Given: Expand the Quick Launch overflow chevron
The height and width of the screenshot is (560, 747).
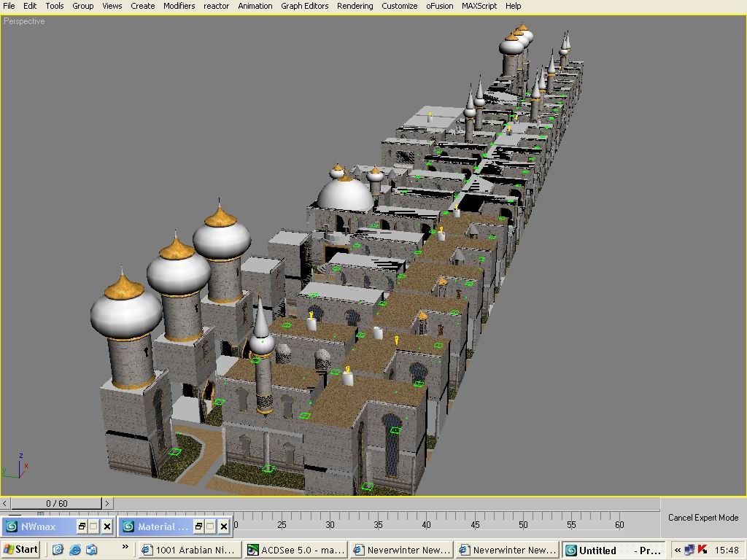Looking at the screenshot, I should point(125,547).
